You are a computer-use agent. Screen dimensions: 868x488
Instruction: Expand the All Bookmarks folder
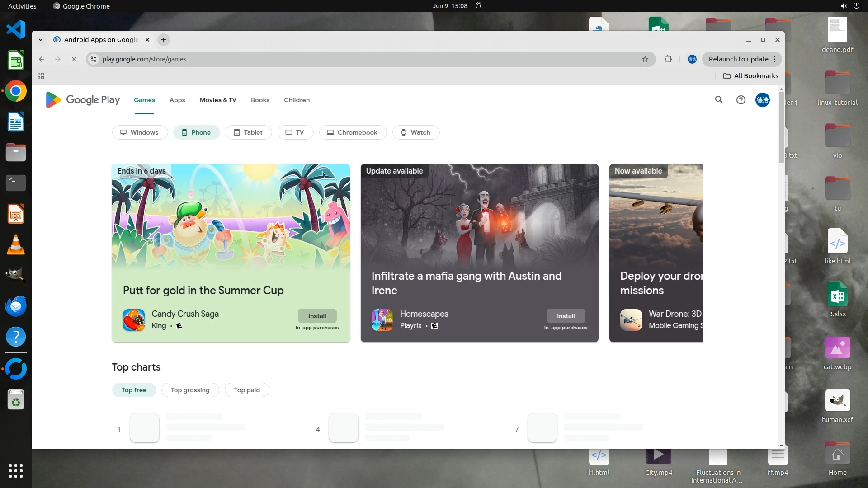(x=750, y=76)
